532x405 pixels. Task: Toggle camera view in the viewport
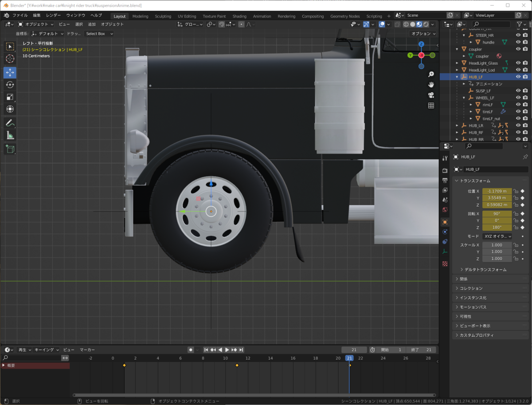pyautogui.click(x=430, y=95)
